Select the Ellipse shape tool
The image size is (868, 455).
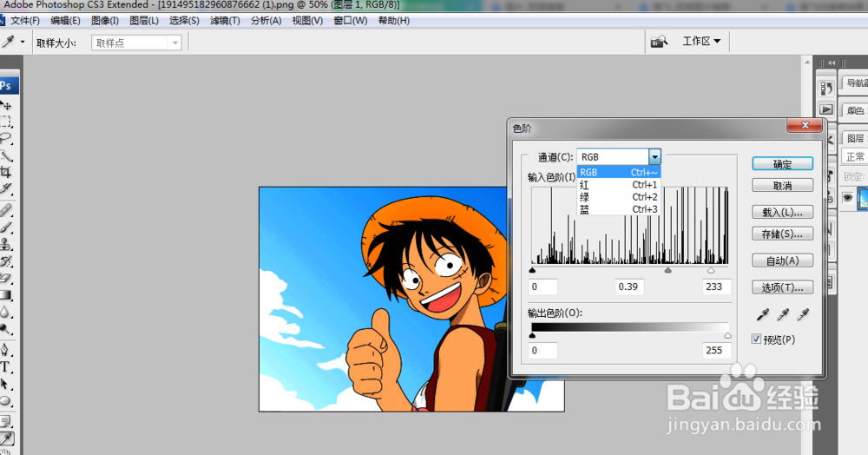pyautogui.click(x=6, y=401)
